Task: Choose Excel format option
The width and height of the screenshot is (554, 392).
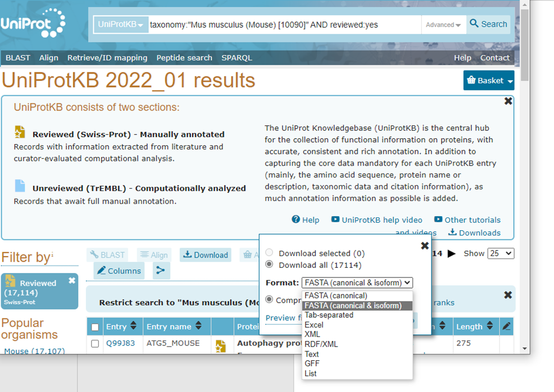Action: (357, 325)
